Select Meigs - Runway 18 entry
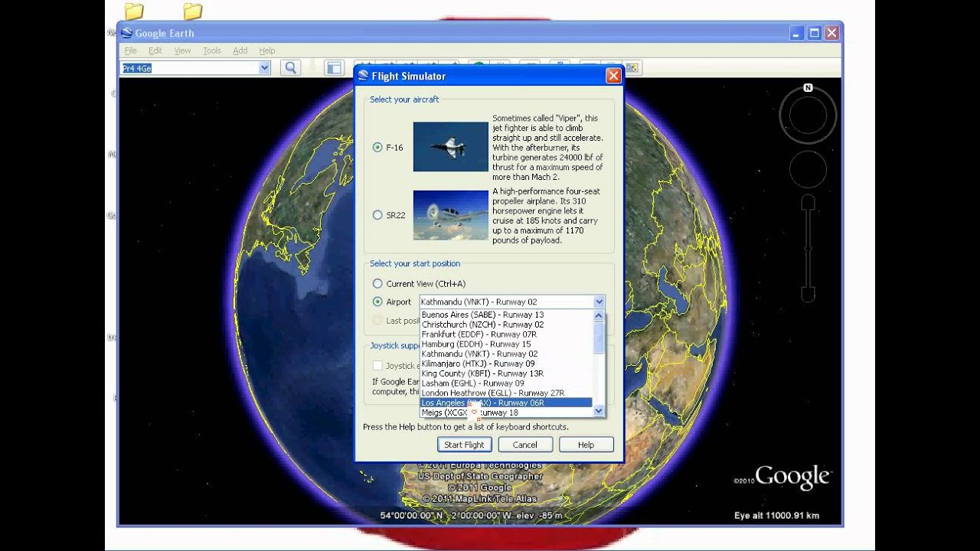 coord(506,412)
